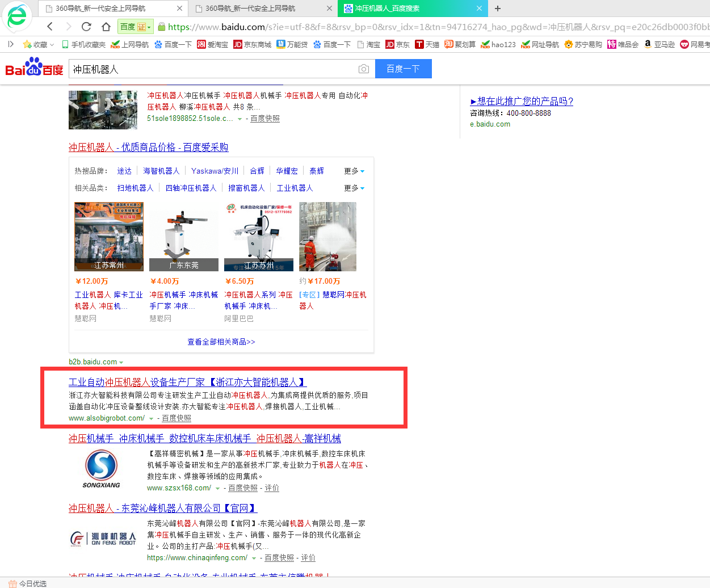Viewport: 710px width, 588px height.
Task: Open 爱淘宝 bookmark
Action: point(212,44)
